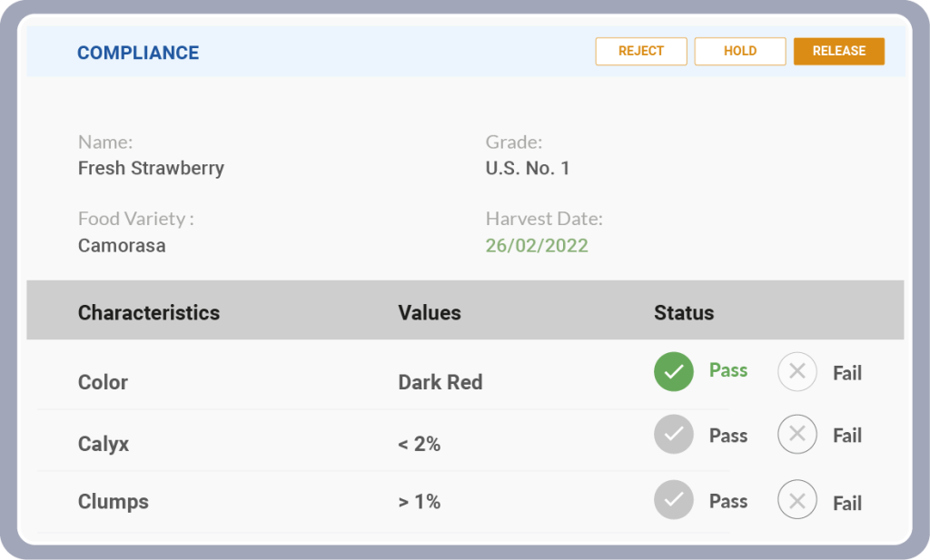Screen dimensions: 930x560
Task: Click the Status column header
Action: tap(684, 313)
